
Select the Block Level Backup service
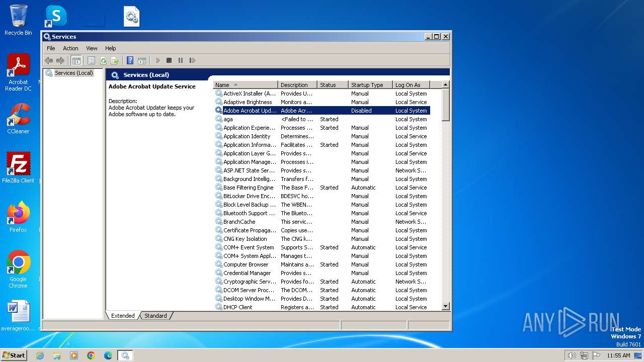[321, 205]
